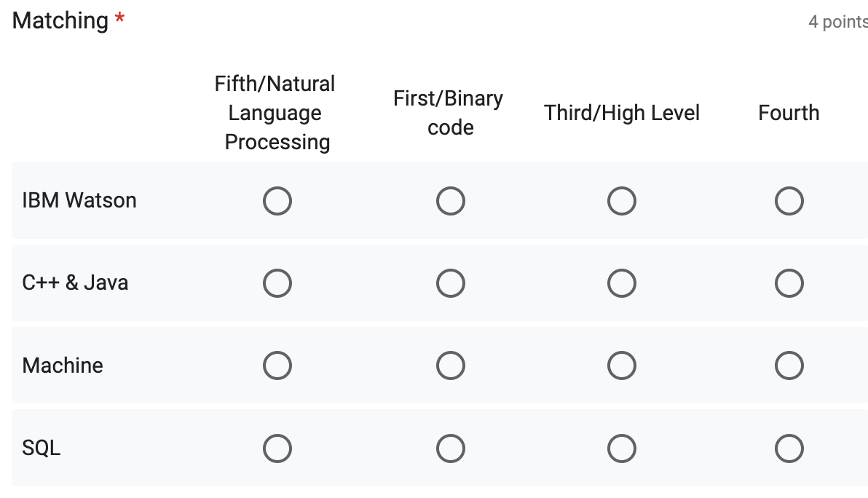This screenshot has height=498, width=868.
Task: Select Fifth/Natural Language Processing for IBM Watson
Action: point(277,200)
